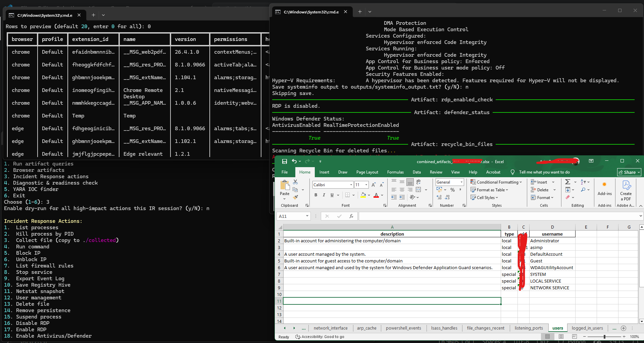Apply the yellow Fill Color

363,195
